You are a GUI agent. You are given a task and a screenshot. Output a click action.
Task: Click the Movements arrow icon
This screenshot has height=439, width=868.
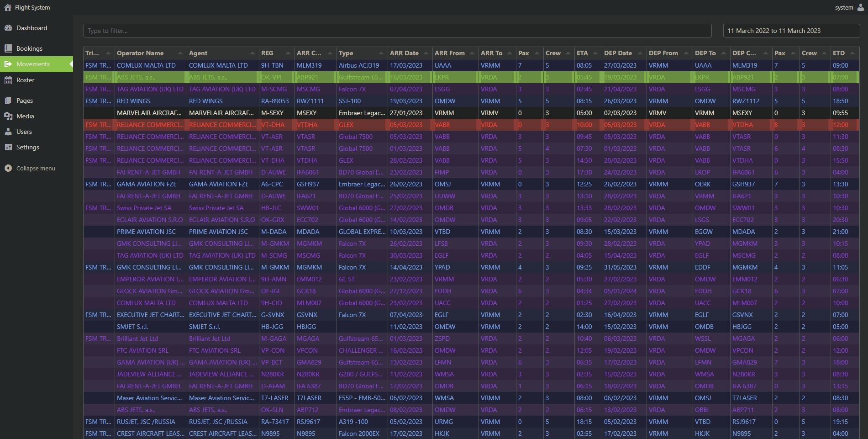(x=8, y=64)
